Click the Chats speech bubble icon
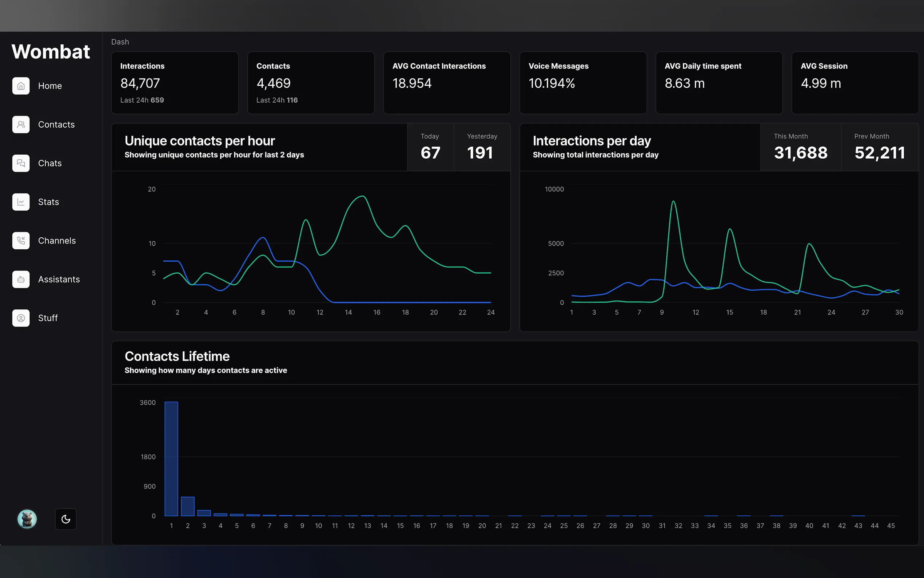 click(x=21, y=163)
